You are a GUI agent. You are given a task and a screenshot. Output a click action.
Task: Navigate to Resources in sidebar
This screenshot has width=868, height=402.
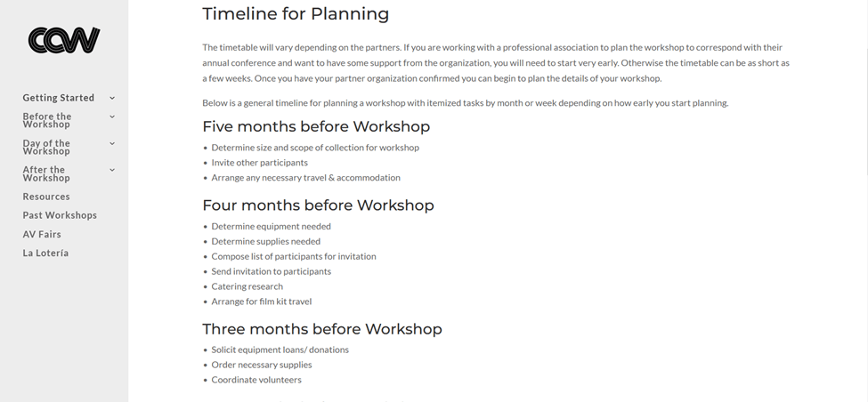point(46,197)
